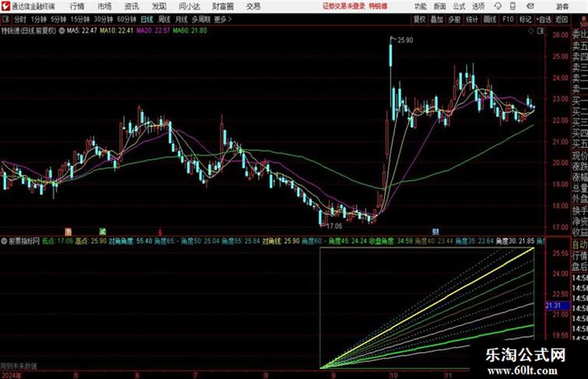The width and height of the screenshot is (588, 379).
Task: Open the 财富圈 menu
Action: point(223,6)
